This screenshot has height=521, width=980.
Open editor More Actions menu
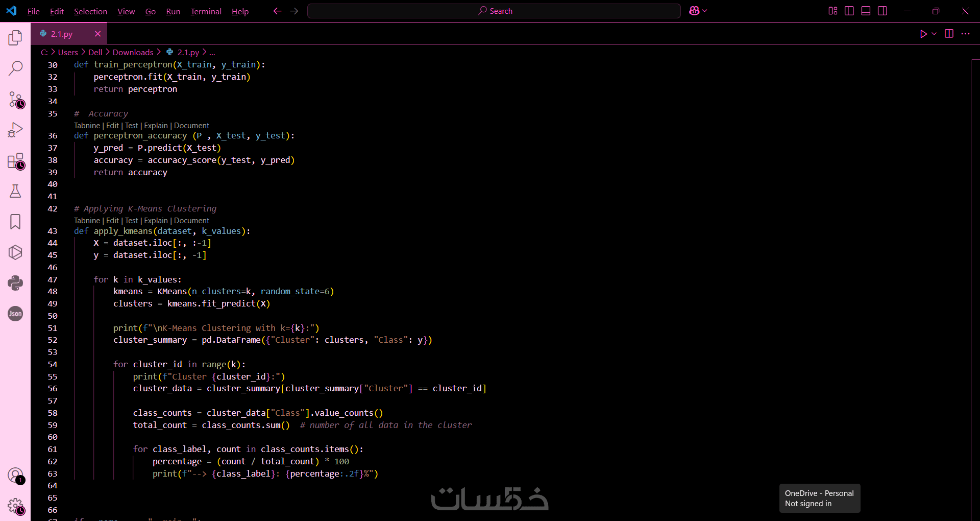coord(965,34)
